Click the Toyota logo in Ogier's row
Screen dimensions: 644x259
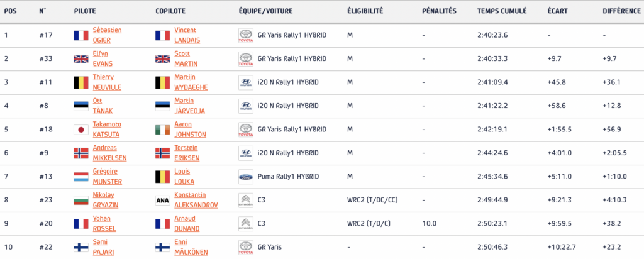pyautogui.click(x=246, y=35)
